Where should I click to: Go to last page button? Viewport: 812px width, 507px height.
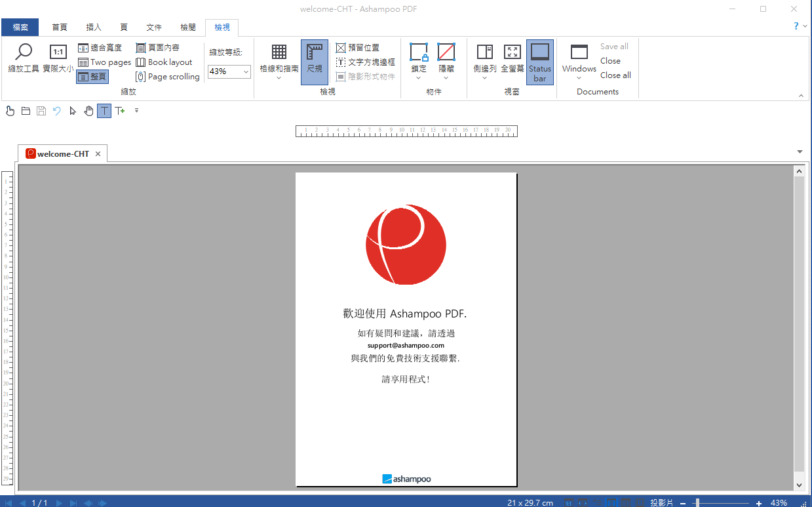pyautogui.click(x=73, y=502)
